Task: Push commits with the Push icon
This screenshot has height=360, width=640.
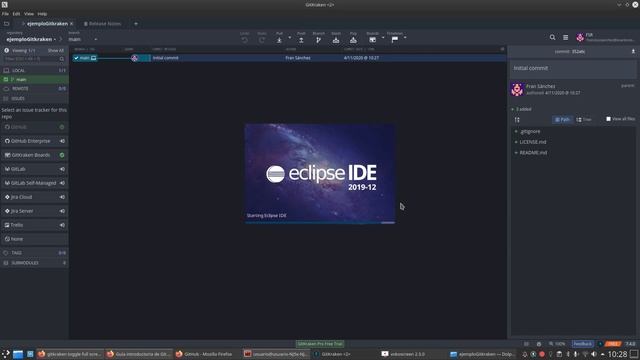Action: tap(301, 40)
